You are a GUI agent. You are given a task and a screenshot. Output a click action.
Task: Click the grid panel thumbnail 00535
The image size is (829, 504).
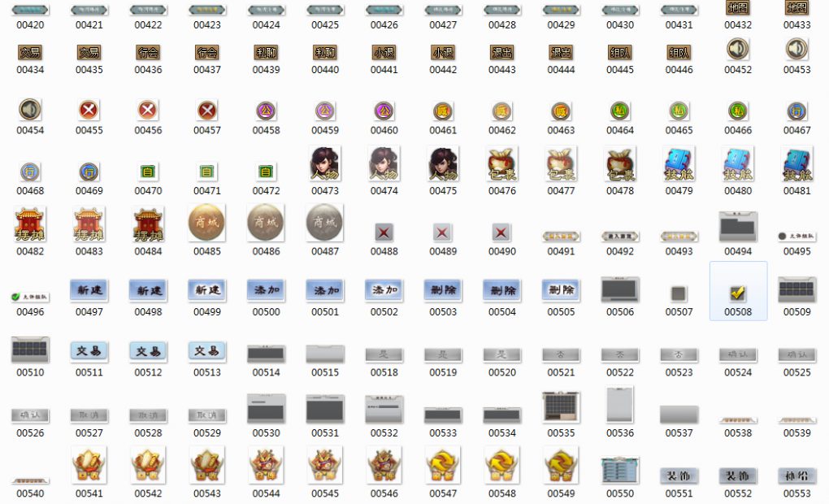pyautogui.click(x=561, y=406)
